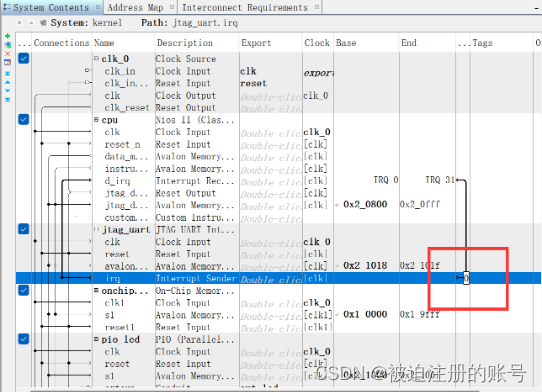
Task: Click the 'Nios II (Clas...' description
Action: tap(195, 120)
